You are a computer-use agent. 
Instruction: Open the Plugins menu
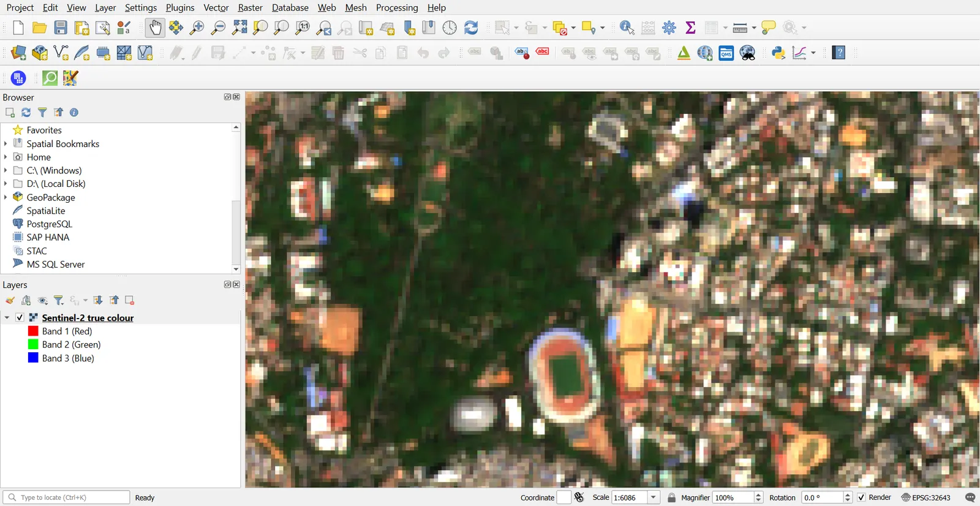pyautogui.click(x=180, y=7)
